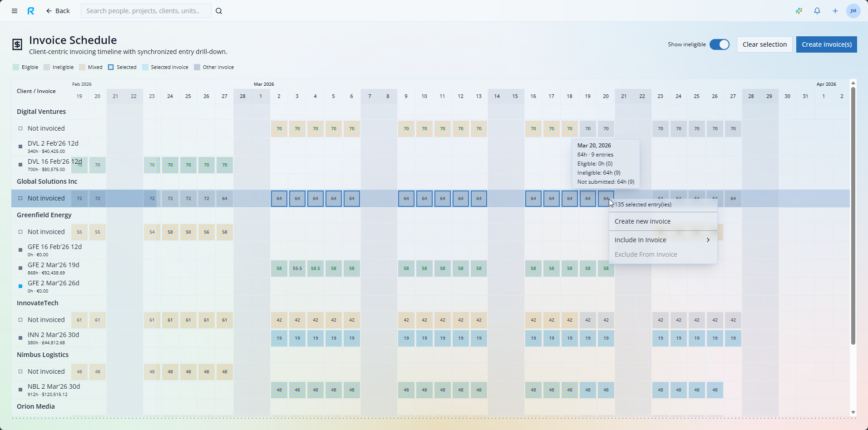The height and width of the screenshot is (430, 868).
Task: Disable the Show ineligible toggle
Action: tap(719, 44)
